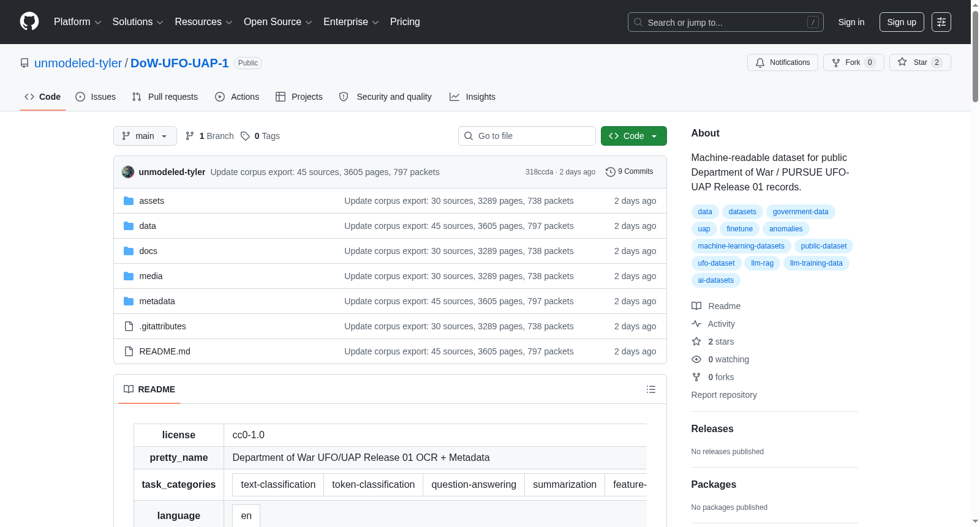Click the anomalies topic tag
The image size is (980, 527).
(786, 229)
